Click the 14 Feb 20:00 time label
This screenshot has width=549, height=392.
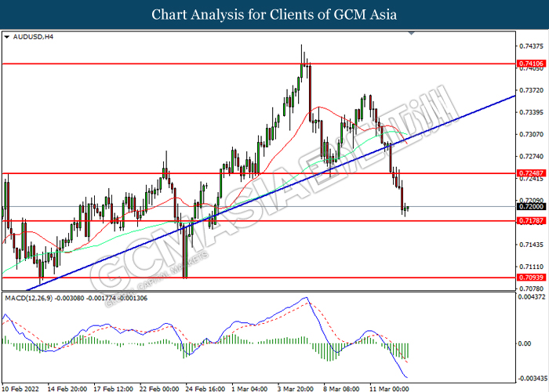[x=67, y=389]
